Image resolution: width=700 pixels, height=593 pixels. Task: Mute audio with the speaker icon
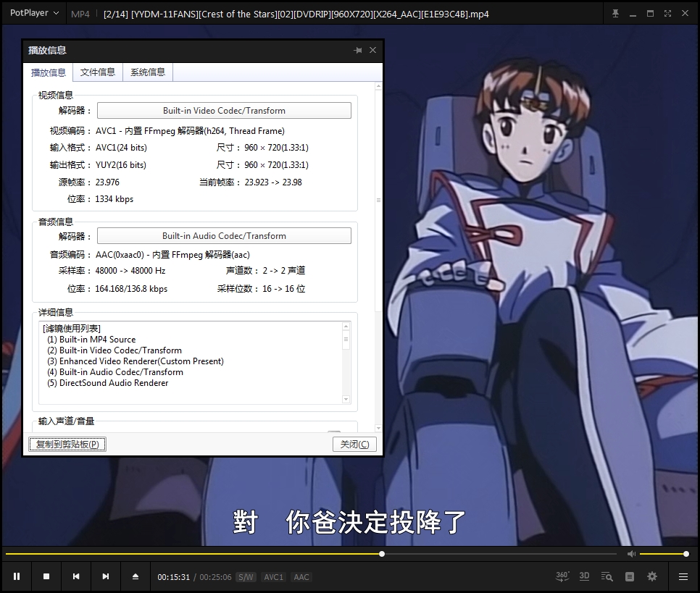pos(631,554)
